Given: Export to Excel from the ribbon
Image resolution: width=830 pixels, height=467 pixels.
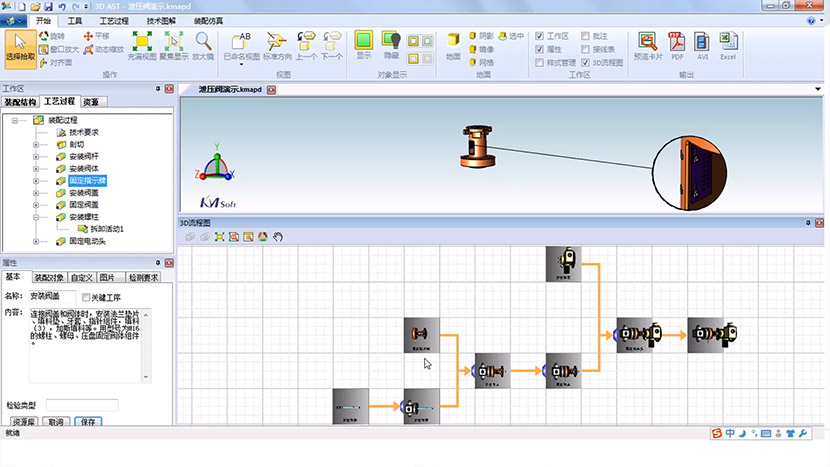Looking at the screenshot, I should pyautogui.click(x=728, y=45).
